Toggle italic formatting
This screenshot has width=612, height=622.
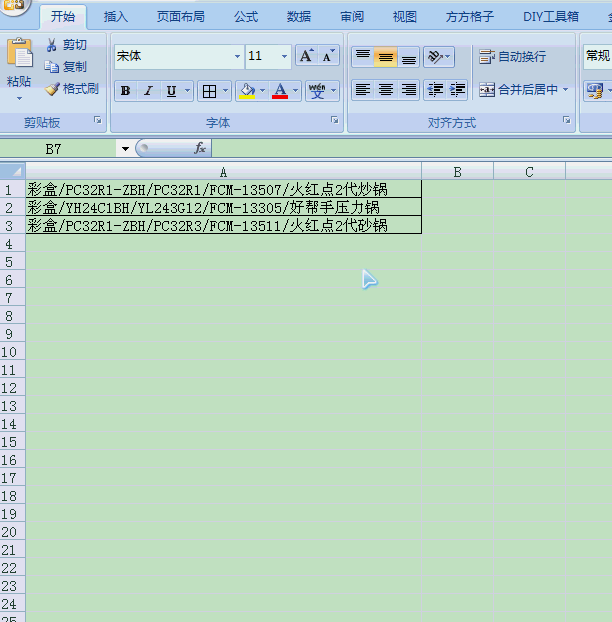tap(148, 91)
